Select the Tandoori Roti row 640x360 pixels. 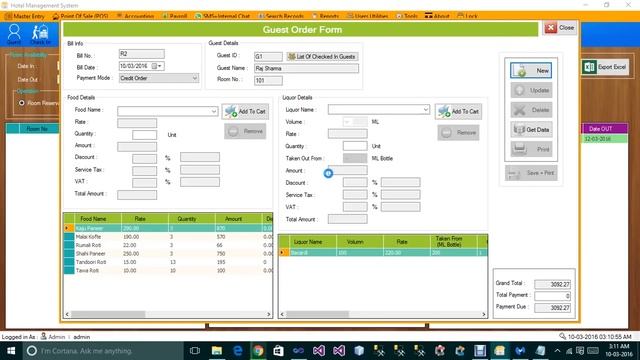point(168,262)
